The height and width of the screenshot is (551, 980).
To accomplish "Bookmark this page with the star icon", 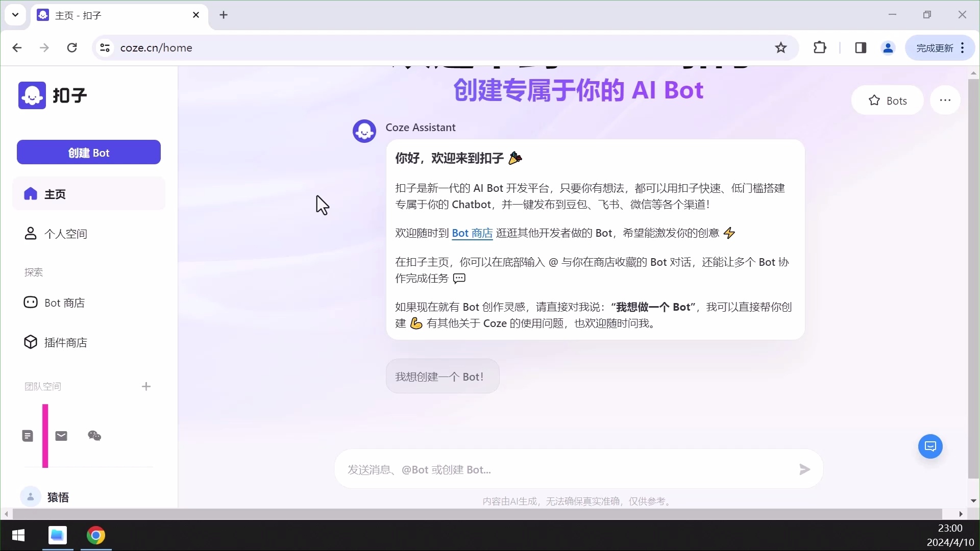I will pyautogui.click(x=781, y=47).
